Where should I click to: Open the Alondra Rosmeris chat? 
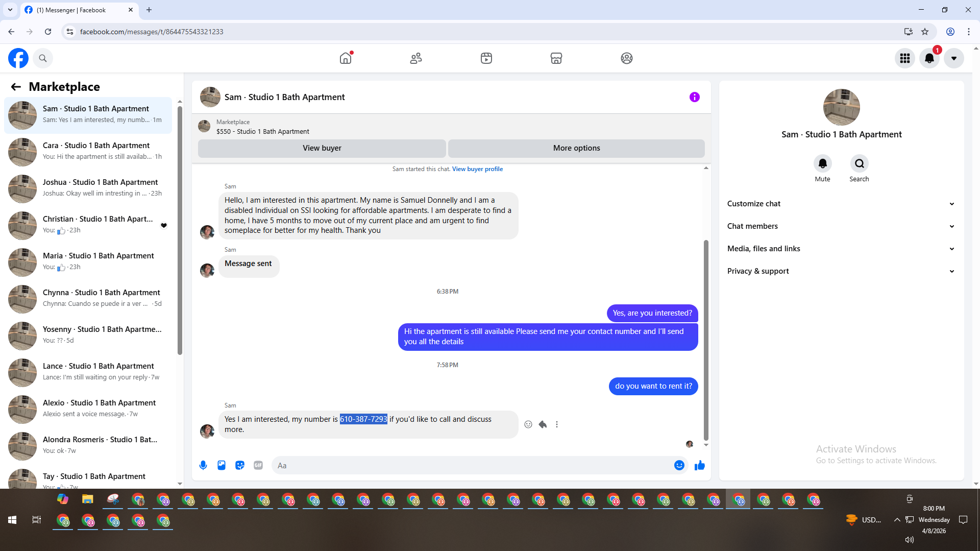tap(88, 446)
